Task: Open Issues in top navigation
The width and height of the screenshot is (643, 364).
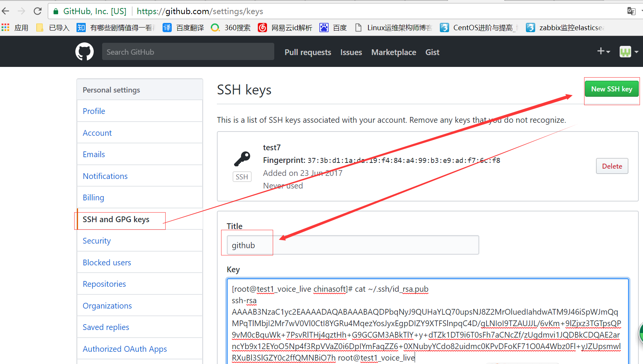Action: 351,52
